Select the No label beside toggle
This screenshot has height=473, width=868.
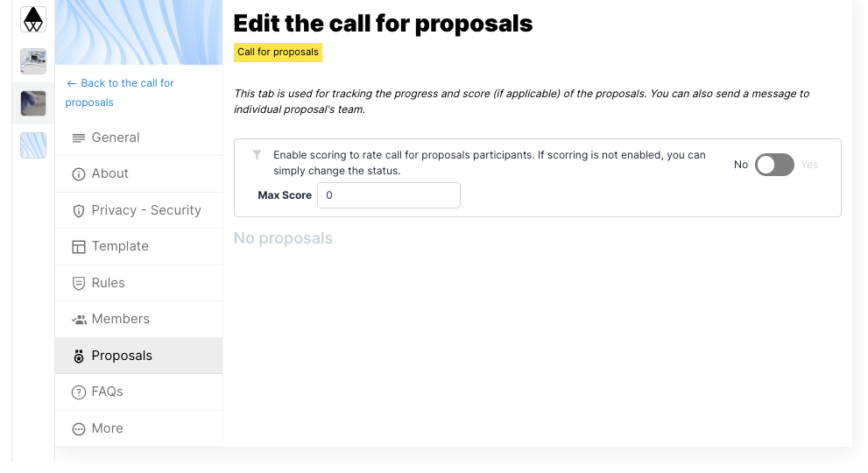click(x=741, y=165)
